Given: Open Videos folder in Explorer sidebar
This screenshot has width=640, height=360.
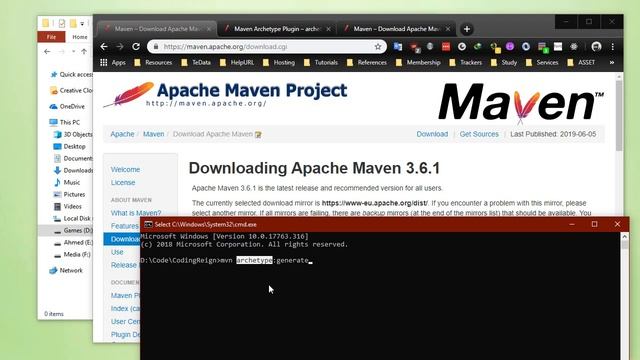Looking at the screenshot, I should (x=68, y=207).
